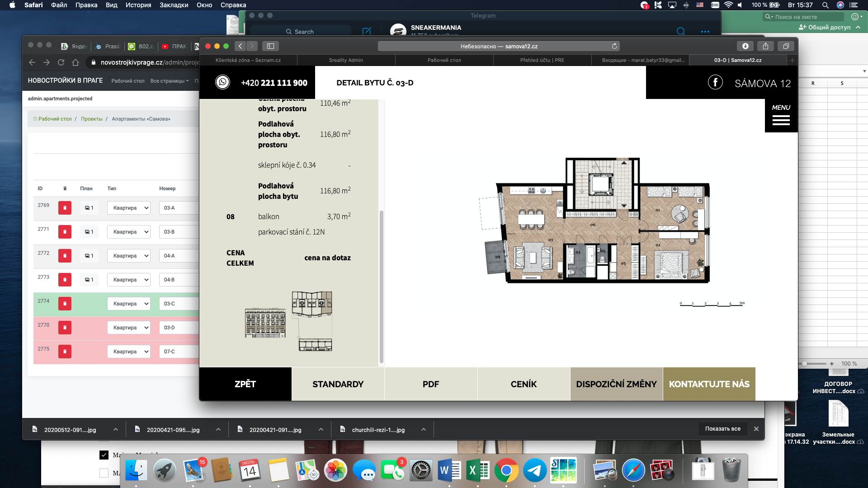Select Квартира dropdown for row 2775
Screen dimensions: 868x488
click(x=129, y=351)
